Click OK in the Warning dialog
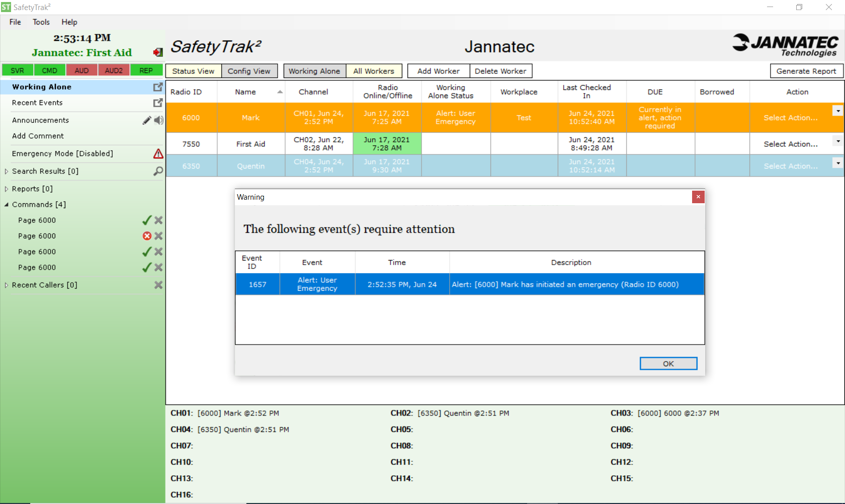This screenshot has width=845, height=504. [668, 364]
